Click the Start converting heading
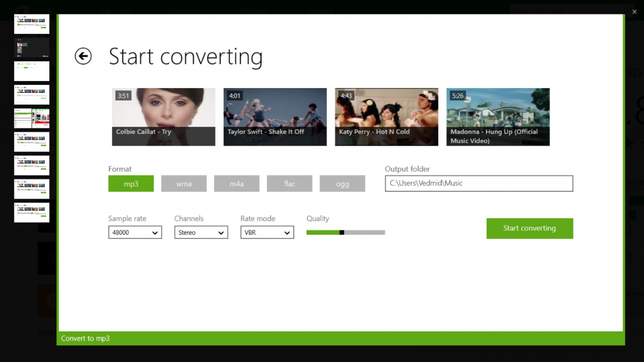 (x=186, y=57)
